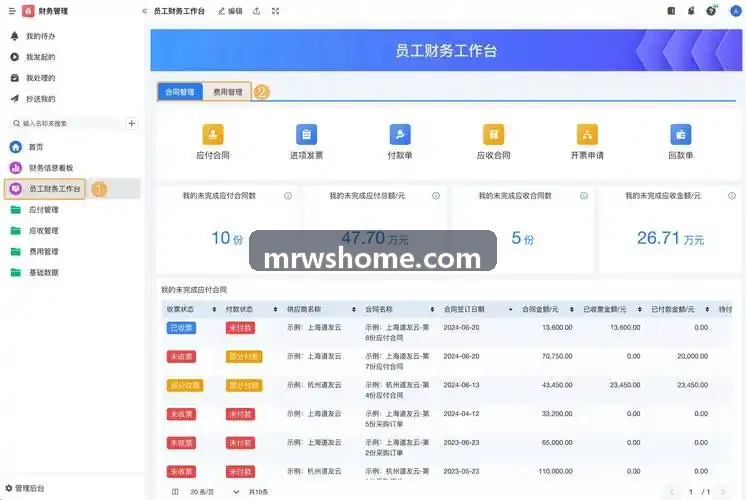Open column settings icon in table footer

175,492
